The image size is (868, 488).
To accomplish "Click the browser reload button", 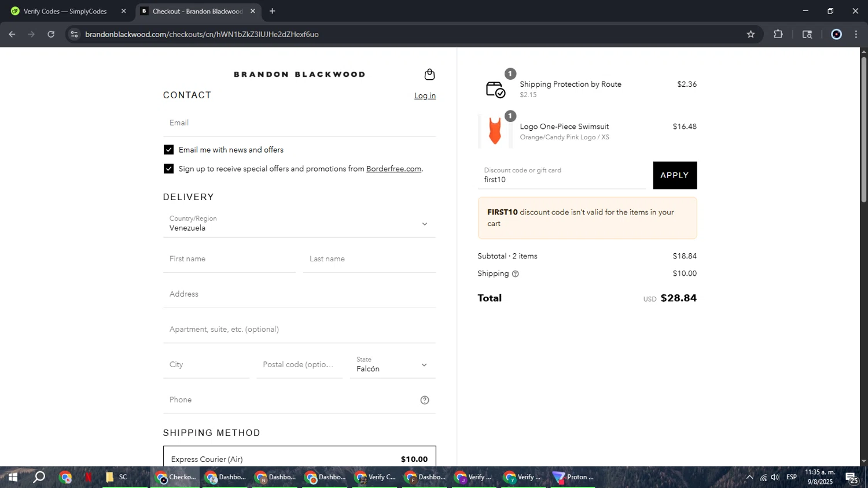I will click(x=51, y=34).
